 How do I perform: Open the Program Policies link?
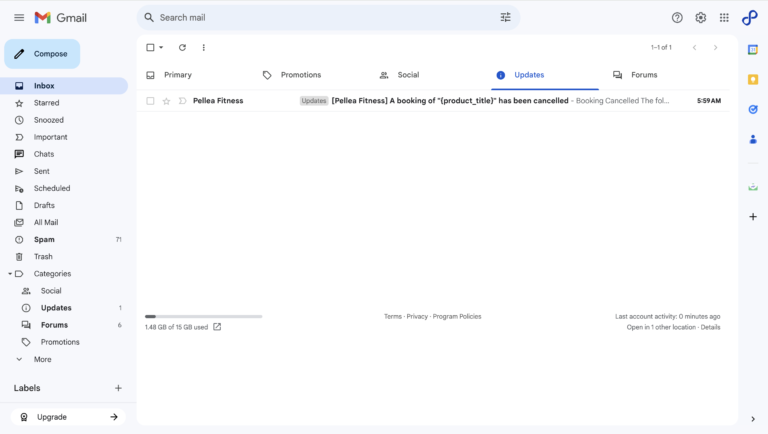(x=457, y=316)
